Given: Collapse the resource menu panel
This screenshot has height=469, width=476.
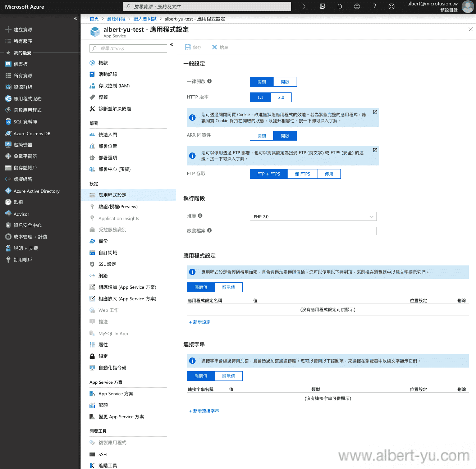Looking at the screenshot, I should point(171,45).
